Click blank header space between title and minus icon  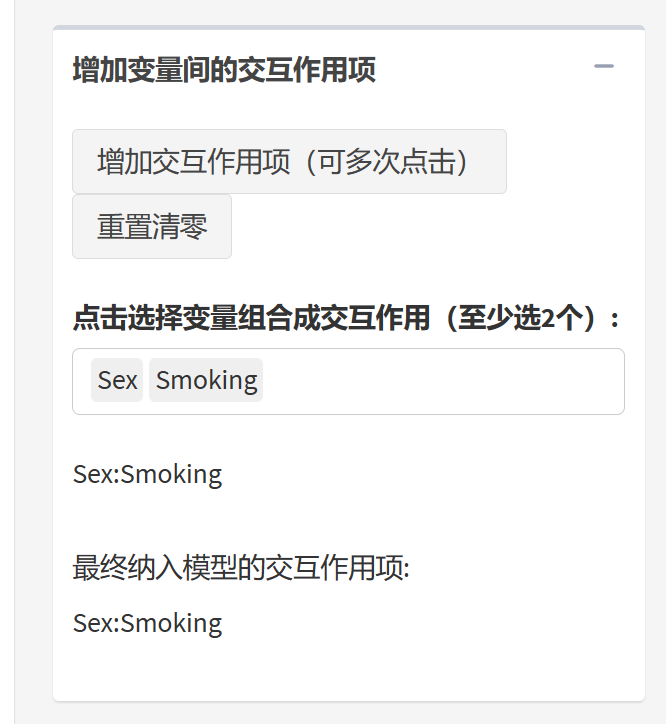(480, 68)
